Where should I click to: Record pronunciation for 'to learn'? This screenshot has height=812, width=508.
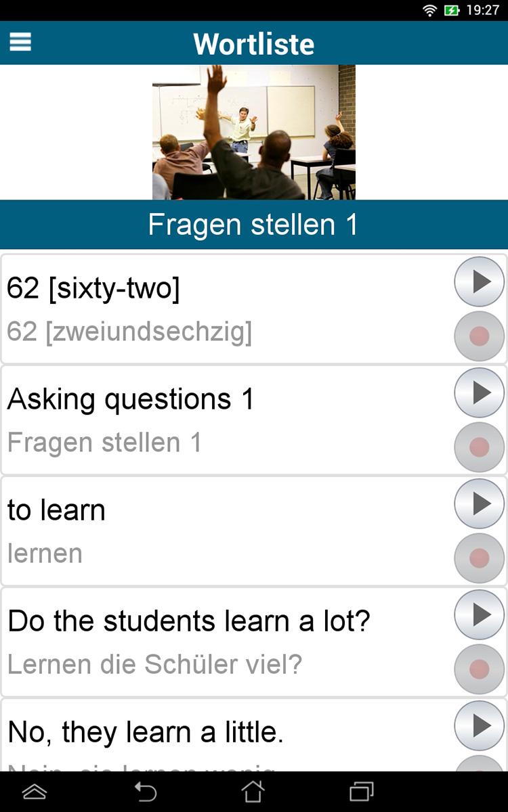pos(479,558)
